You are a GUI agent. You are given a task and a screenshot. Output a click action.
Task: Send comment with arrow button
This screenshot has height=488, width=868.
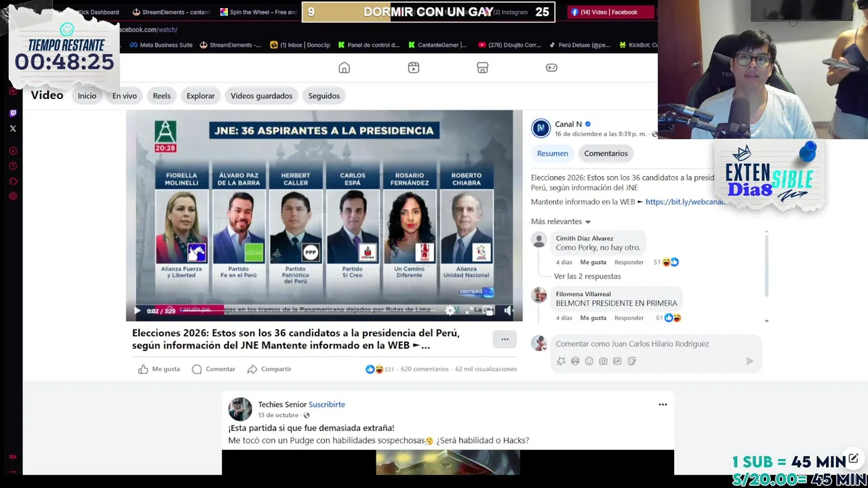click(x=749, y=361)
